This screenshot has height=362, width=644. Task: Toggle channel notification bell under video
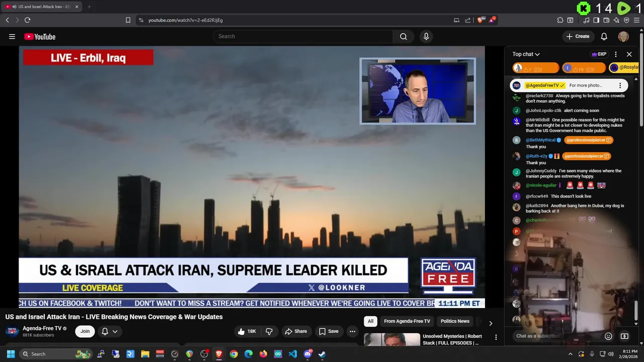pos(105,331)
